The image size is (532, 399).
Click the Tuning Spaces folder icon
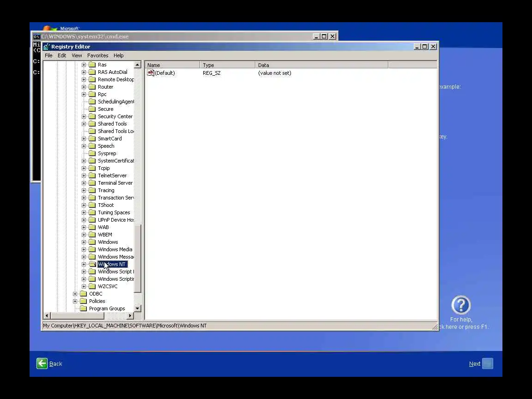coord(92,213)
